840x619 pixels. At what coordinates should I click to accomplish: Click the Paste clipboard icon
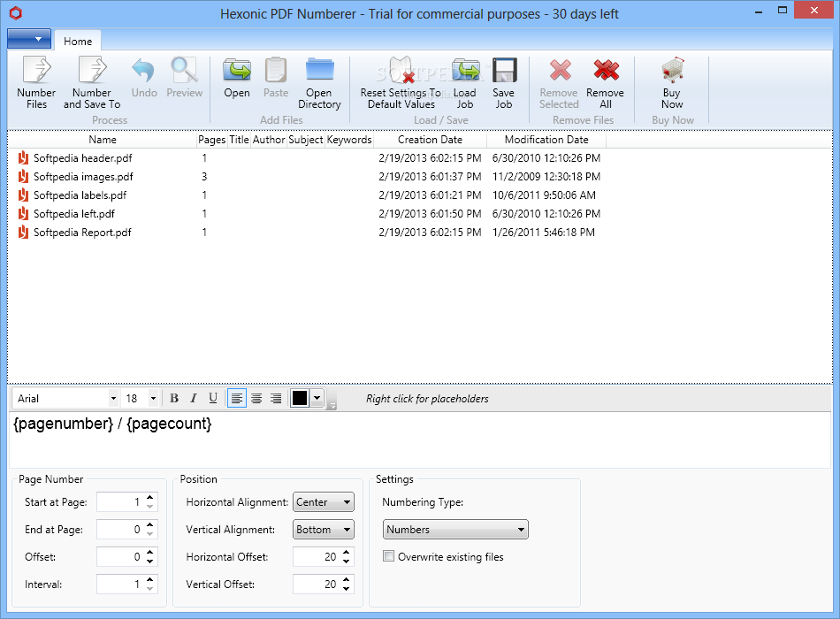coord(276,70)
